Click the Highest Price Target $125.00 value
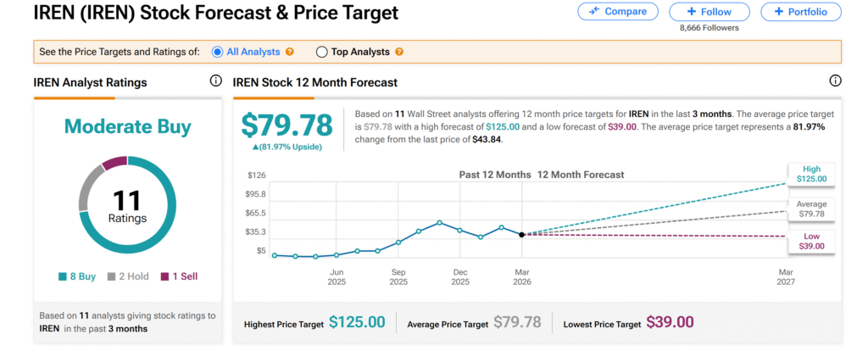 pyautogui.click(x=357, y=323)
